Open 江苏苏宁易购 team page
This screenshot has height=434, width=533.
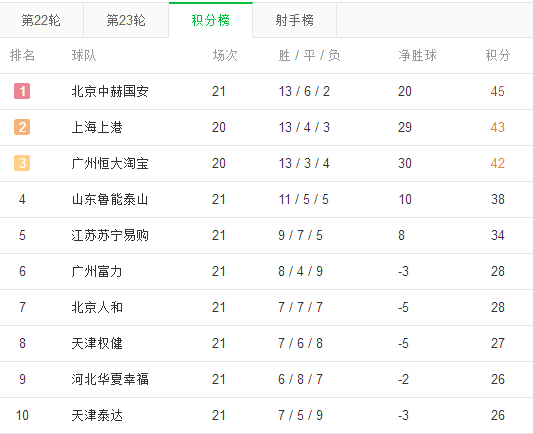pyautogui.click(x=110, y=236)
